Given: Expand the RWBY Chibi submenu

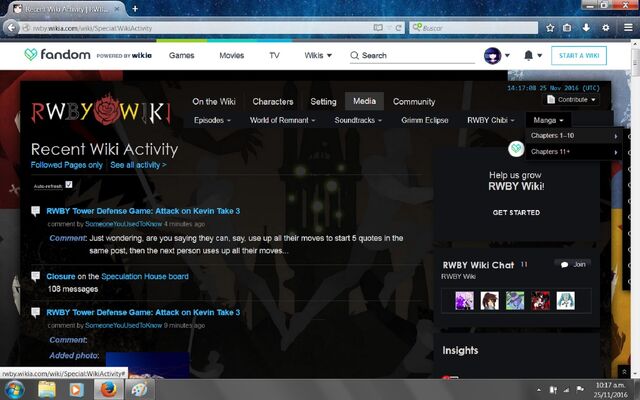Looking at the screenshot, I should point(491,120).
